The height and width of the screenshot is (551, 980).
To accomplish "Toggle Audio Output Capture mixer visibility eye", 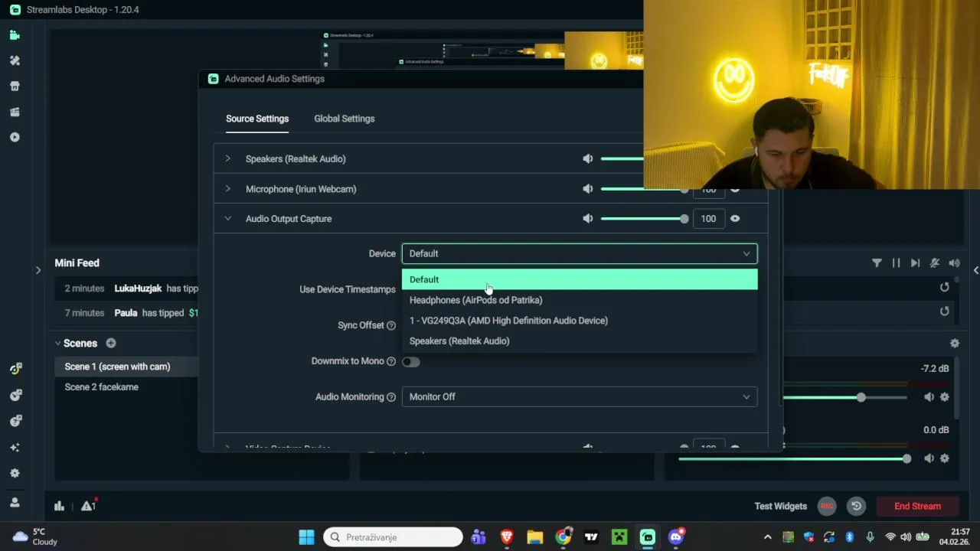I will coord(735,219).
